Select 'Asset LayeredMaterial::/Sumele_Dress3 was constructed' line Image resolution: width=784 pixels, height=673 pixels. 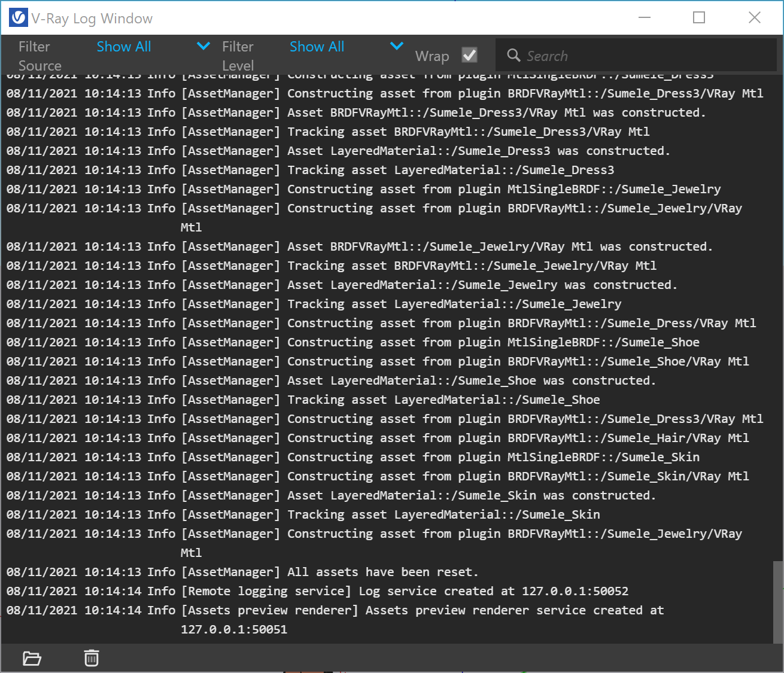click(338, 151)
